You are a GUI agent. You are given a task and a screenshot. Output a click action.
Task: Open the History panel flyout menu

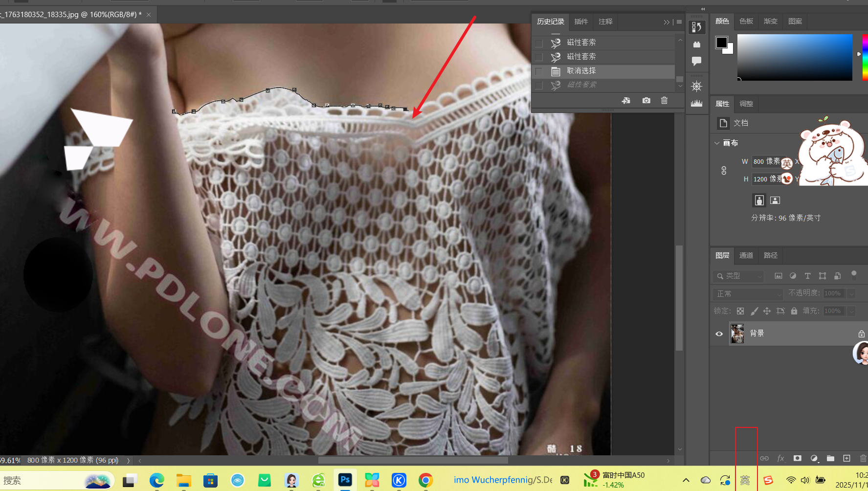(679, 22)
